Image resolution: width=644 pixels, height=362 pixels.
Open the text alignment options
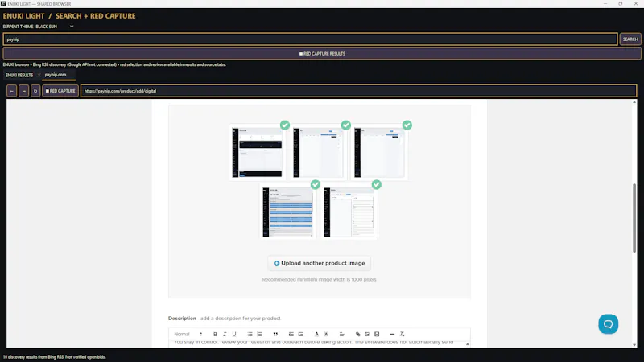coord(341,334)
